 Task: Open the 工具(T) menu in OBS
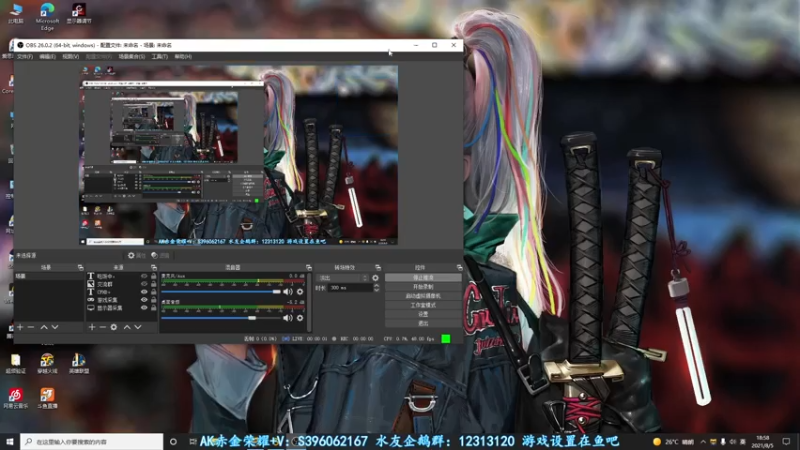click(x=160, y=57)
